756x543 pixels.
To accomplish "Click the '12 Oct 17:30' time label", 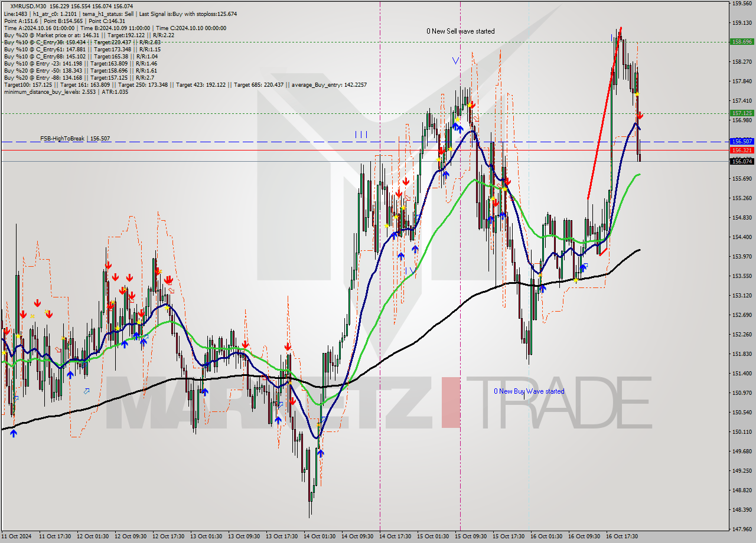I will pos(168,537).
